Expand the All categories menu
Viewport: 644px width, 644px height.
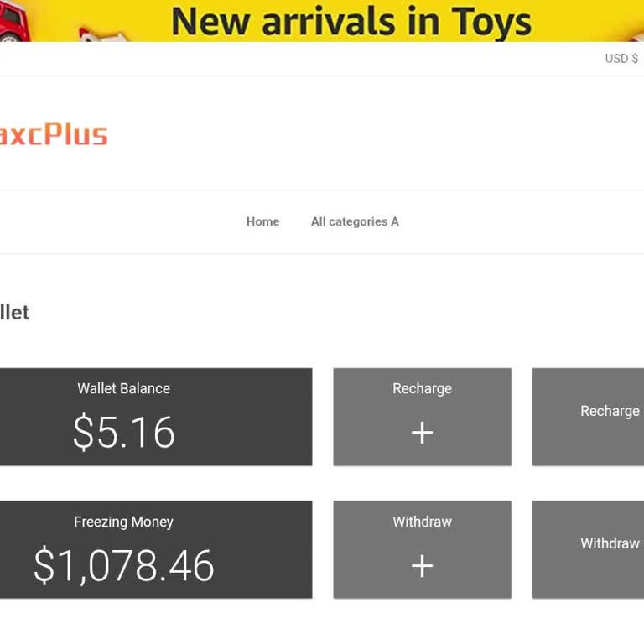tap(355, 221)
